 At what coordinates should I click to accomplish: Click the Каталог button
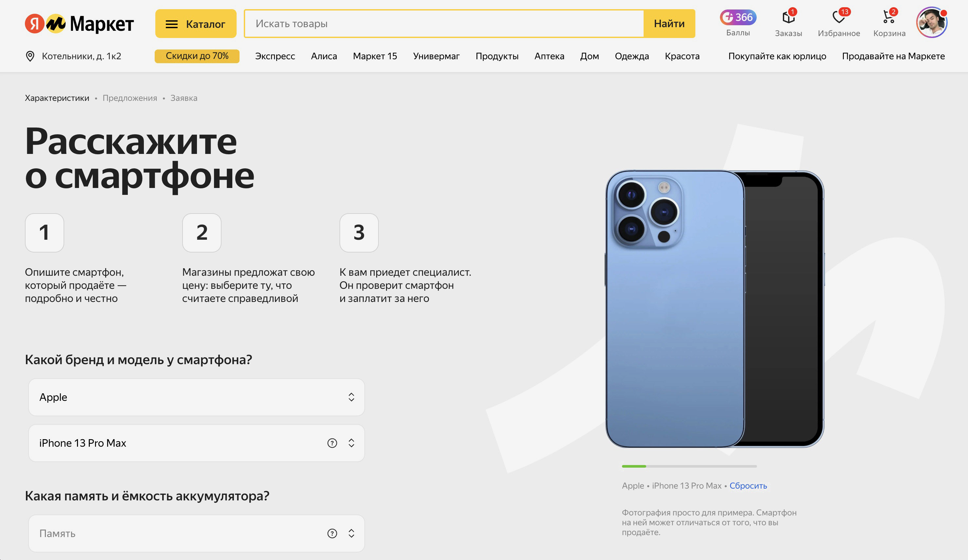tap(196, 24)
